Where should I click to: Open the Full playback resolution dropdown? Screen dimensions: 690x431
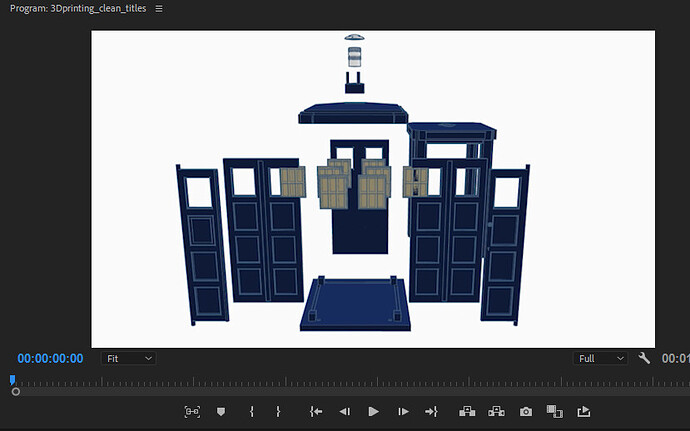[x=600, y=358]
